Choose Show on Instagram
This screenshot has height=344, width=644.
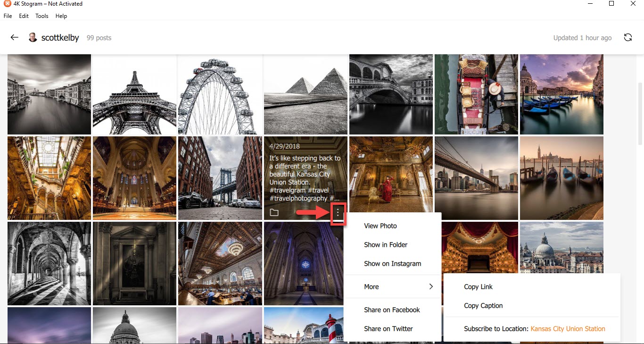[x=392, y=263]
